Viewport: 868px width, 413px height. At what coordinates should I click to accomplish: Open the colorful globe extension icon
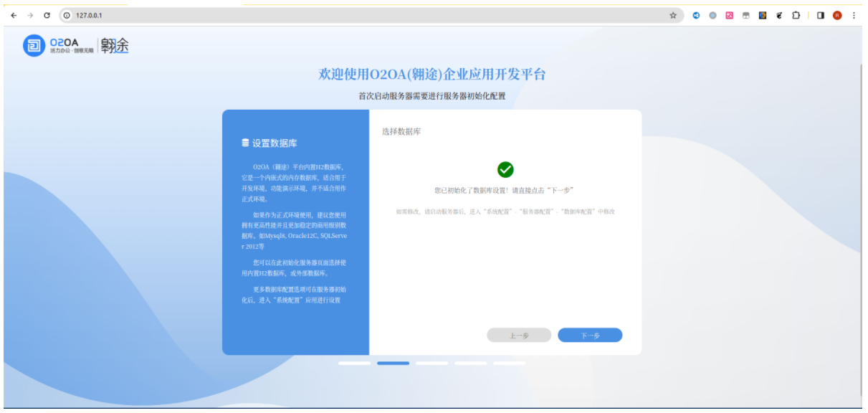tap(763, 15)
